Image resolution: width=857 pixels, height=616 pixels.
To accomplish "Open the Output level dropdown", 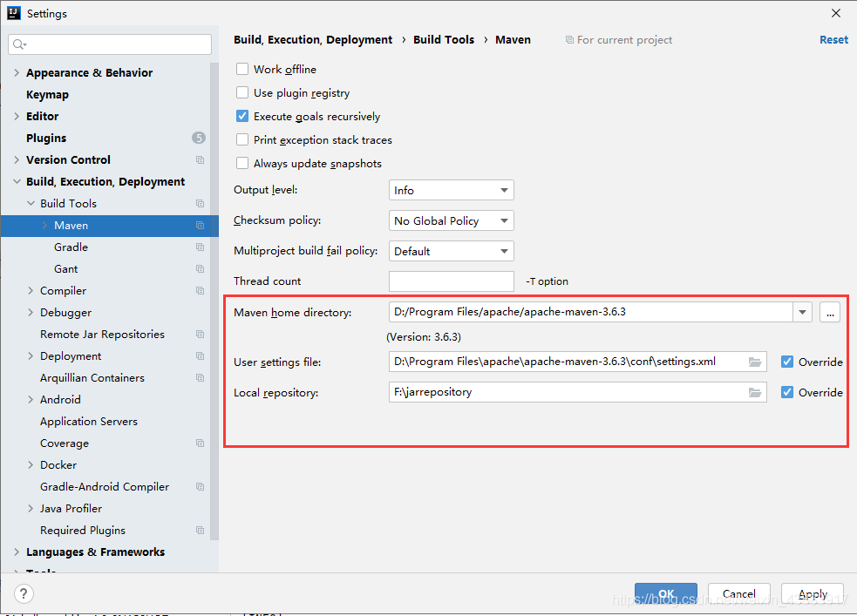I will [x=451, y=190].
